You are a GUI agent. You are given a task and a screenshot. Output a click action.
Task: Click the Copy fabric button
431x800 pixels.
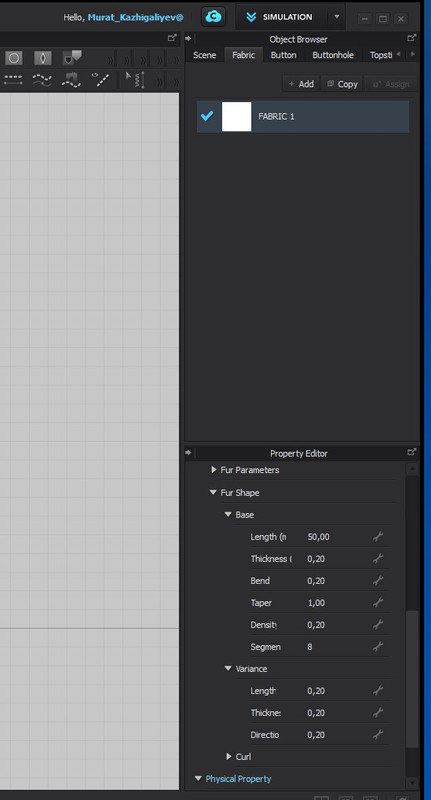(x=342, y=84)
